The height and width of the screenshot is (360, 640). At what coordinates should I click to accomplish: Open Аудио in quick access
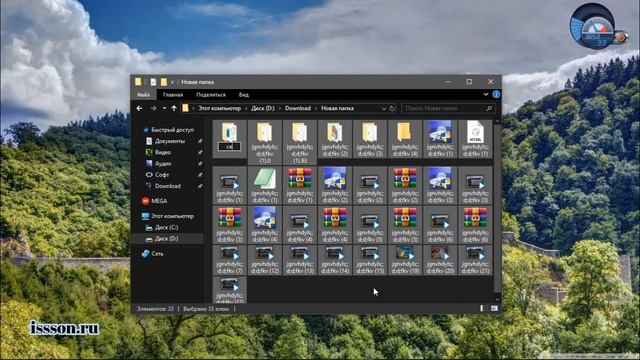click(159, 164)
